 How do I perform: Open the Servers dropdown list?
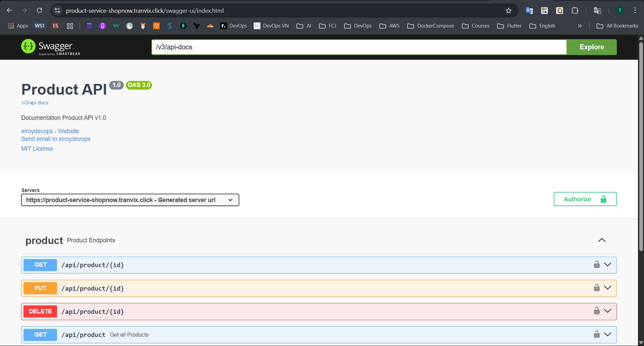point(130,200)
